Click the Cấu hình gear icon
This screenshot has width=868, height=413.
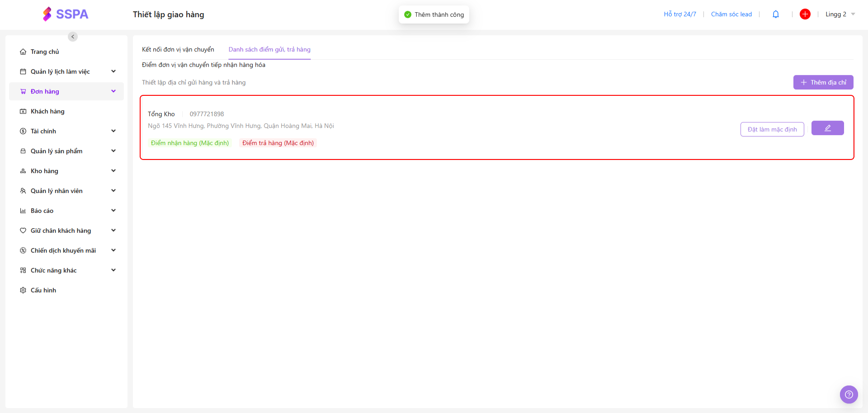(x=23, y=291)
